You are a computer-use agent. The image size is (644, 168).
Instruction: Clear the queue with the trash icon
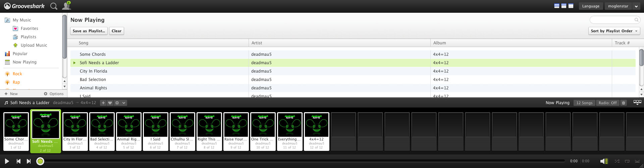pos(624,103)
